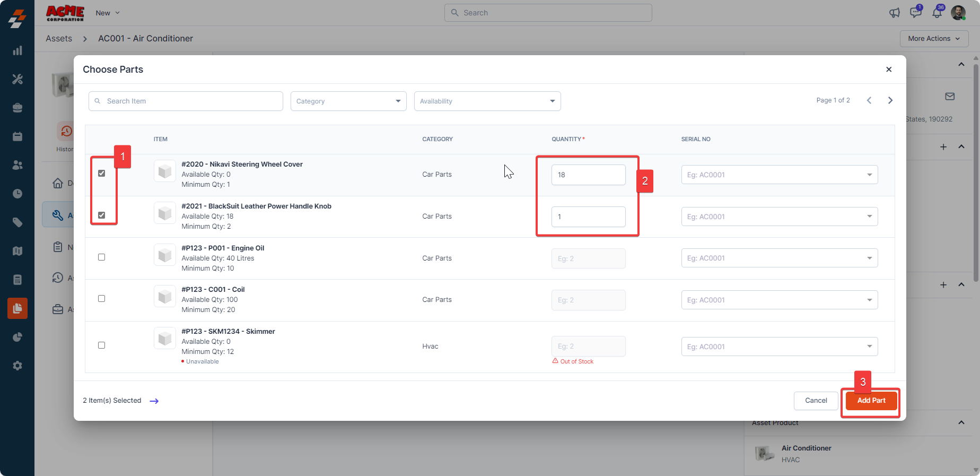Click the item name '#P123 - P001 - Engine Oil'
The width and height of the screenshot is (980, 476).
pyautogui.click(x=223, y=248)
